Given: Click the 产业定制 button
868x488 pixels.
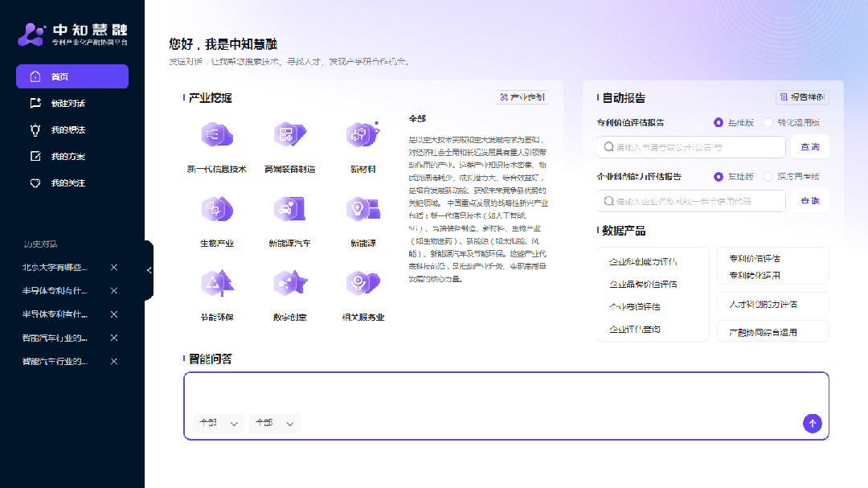Looking at the screenshot, I should coord(523,97).
